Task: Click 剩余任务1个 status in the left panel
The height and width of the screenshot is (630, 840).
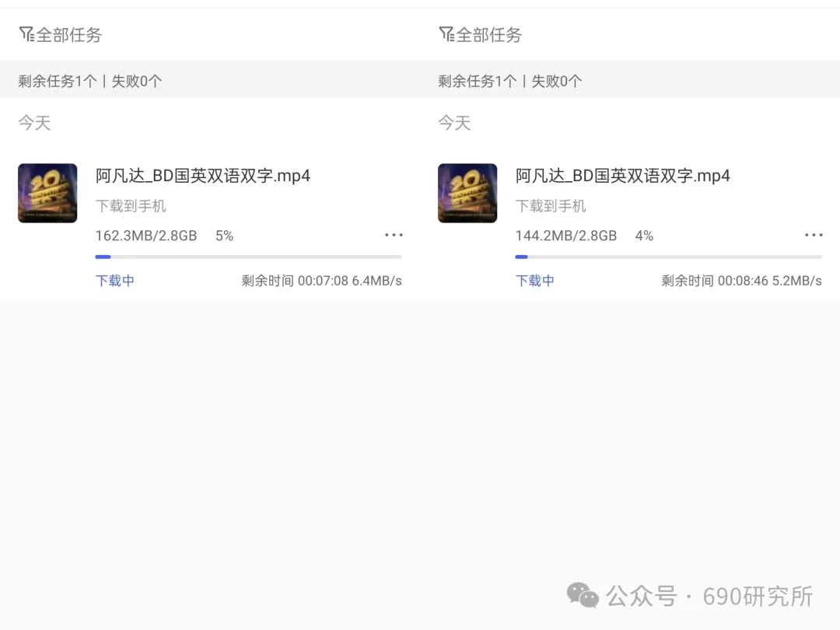Action: 58,81
